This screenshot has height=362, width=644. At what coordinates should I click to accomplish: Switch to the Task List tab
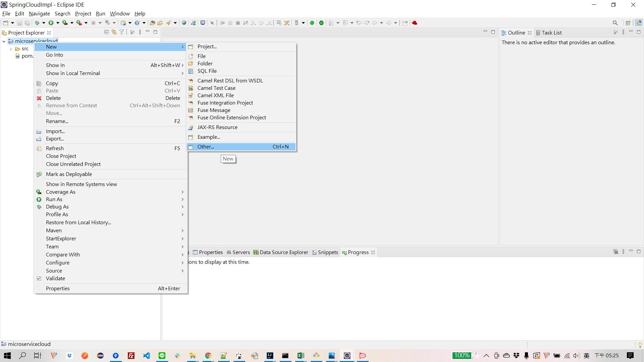point(549,33)
